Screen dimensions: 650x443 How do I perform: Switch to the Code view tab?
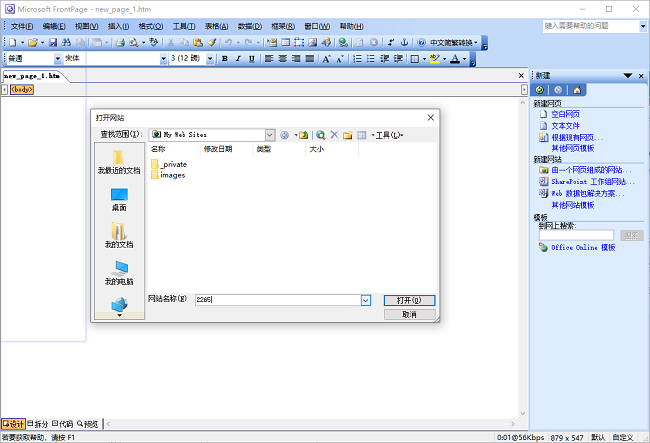pos(62,423)
